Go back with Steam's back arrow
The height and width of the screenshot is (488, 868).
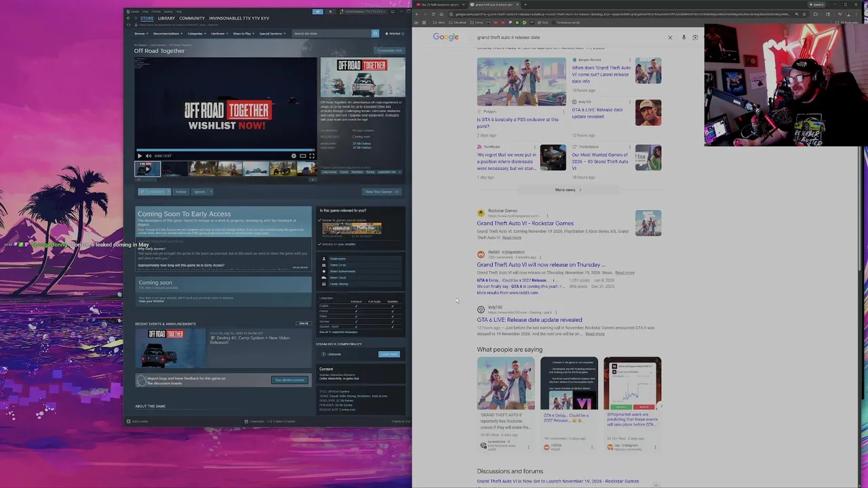[x=129, y=18]
